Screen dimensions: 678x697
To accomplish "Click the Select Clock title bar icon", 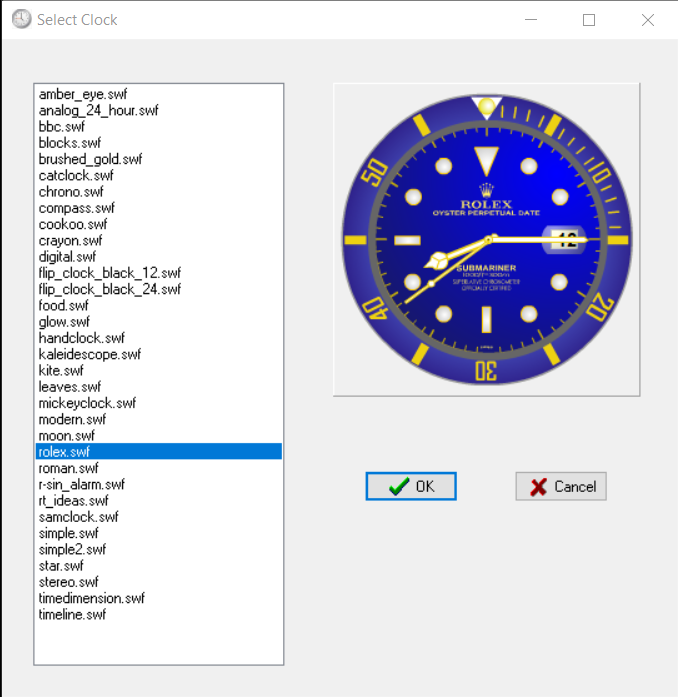I will (20, 19).
